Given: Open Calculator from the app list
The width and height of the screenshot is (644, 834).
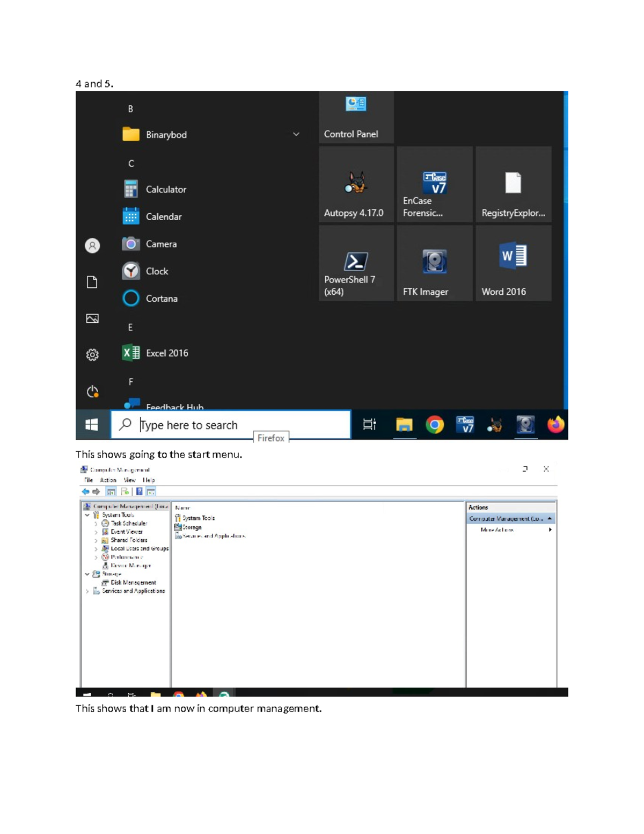Looking at the screenshot, I should [x=155, y=189].
